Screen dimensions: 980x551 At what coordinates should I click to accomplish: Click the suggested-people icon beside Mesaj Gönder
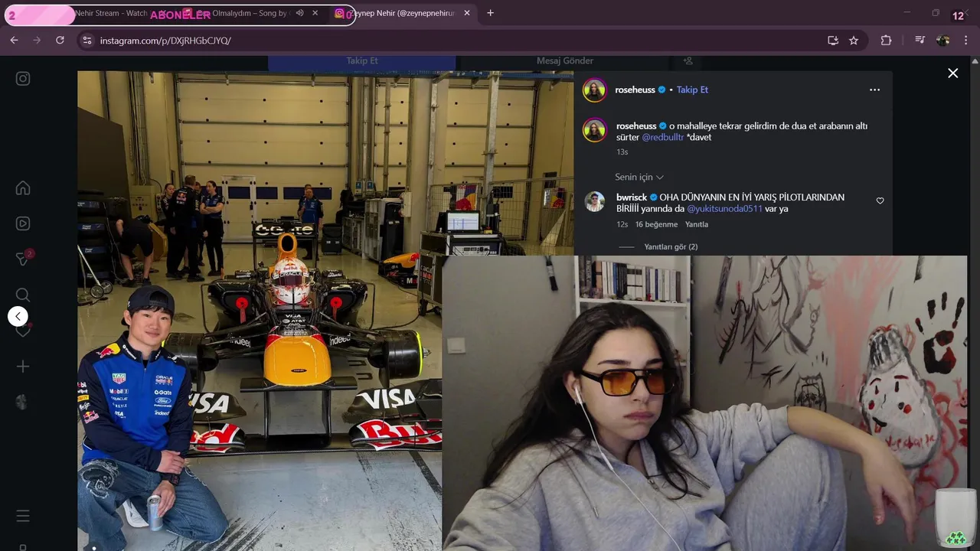click(688, 61)
